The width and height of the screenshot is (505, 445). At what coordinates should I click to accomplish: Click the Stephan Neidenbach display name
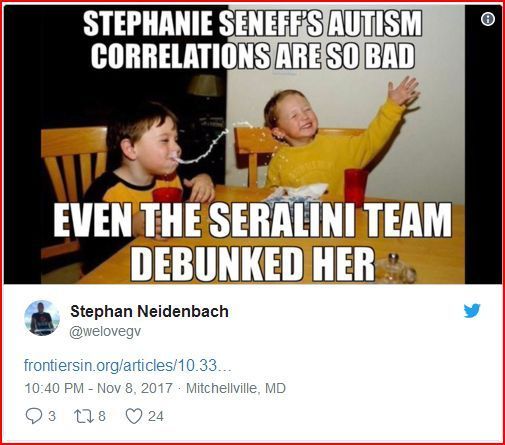click(149, 312)
